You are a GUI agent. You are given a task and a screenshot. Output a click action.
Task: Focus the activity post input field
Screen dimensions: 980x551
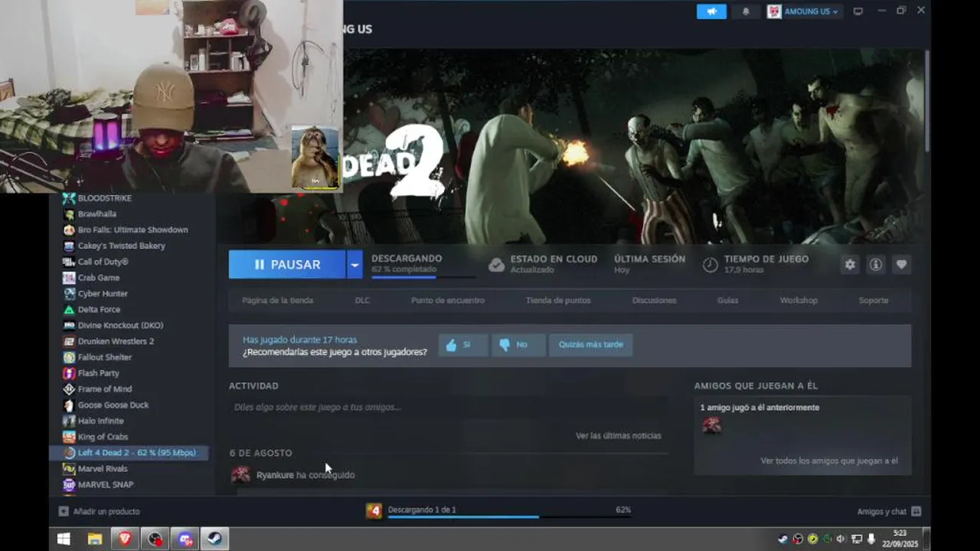[448, 407]
